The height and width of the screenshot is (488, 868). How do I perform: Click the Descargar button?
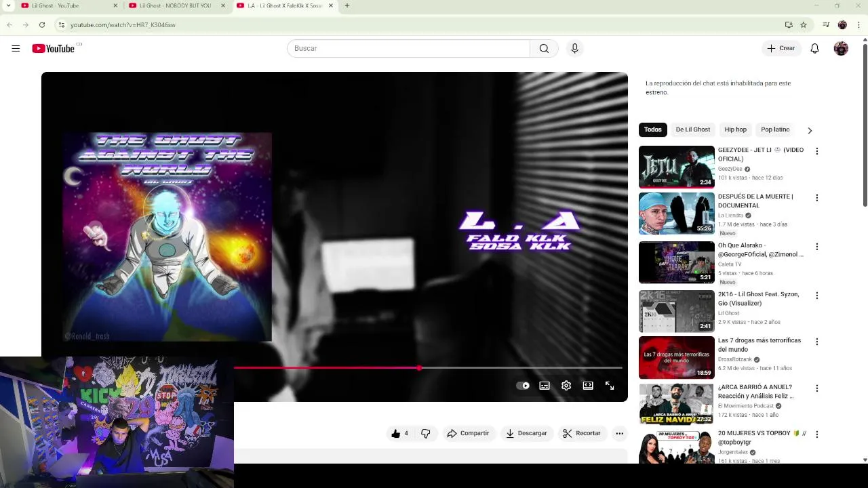click(526, 433)
